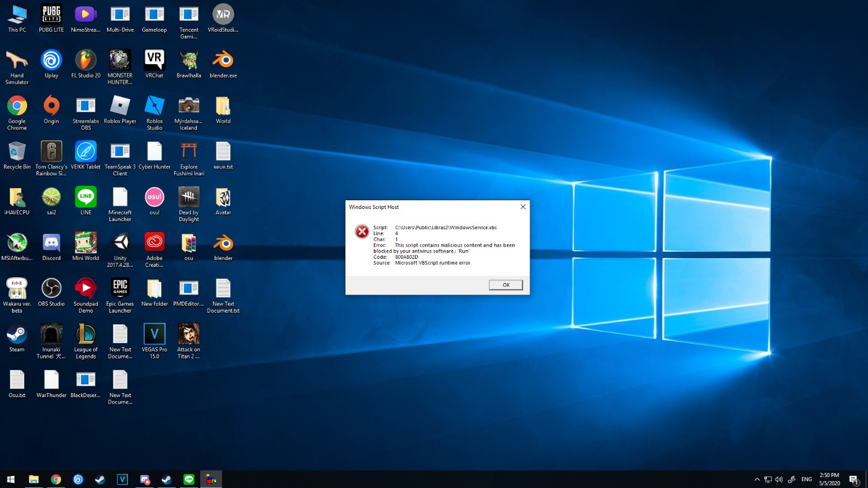Select the Adobe Creative Cloud shortcut

pyautogui.click(x=155, y=251)
